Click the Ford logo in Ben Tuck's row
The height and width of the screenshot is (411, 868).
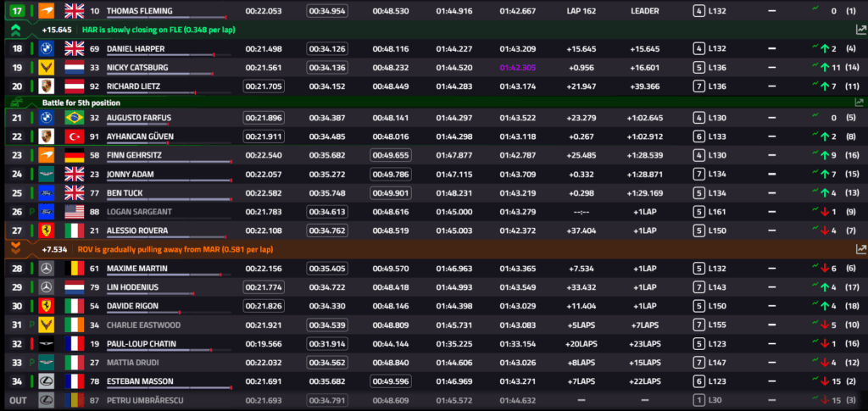[x=47, y=193]
